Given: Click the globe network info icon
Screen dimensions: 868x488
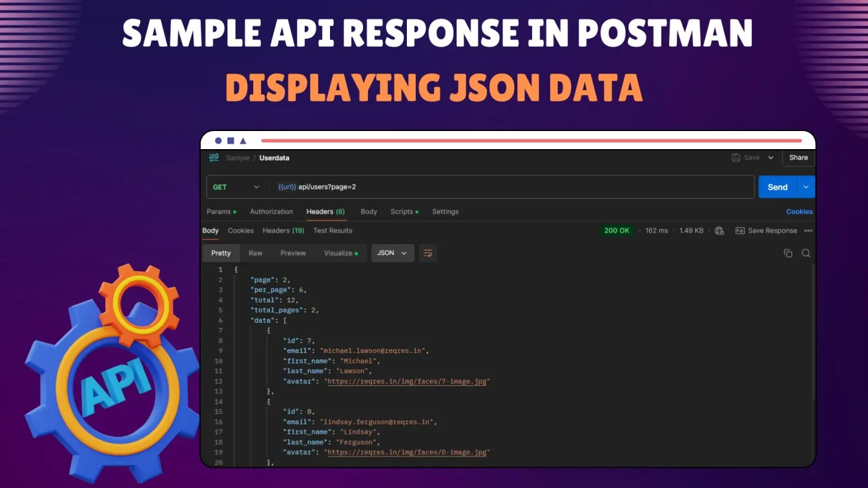Looking at the screenshot, I should 719,230.
